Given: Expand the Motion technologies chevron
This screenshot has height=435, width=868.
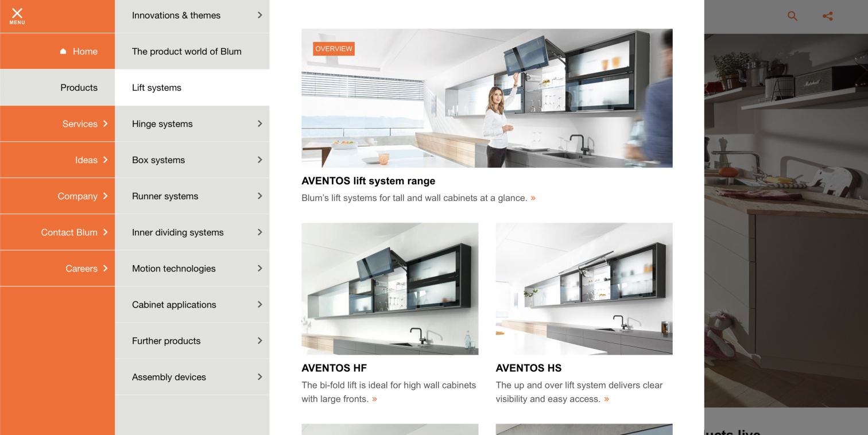Looking at the screenshot, I should [259, 268].
